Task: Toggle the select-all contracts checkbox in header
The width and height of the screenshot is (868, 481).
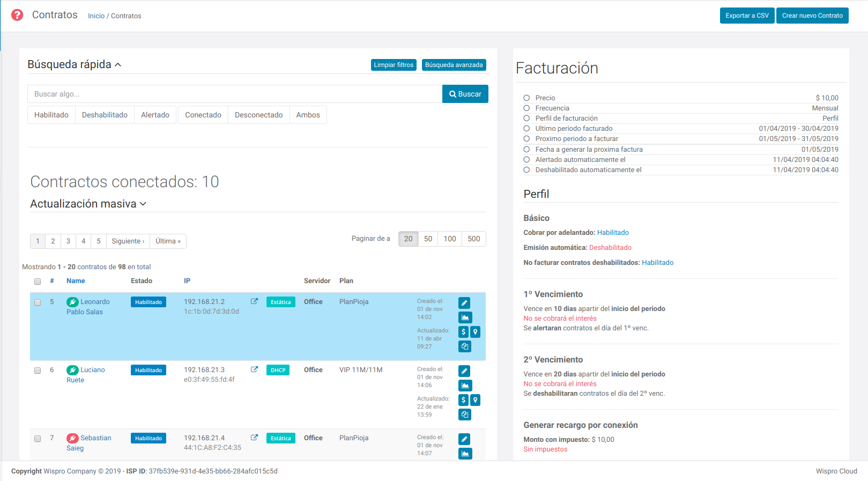Action: click(x=38, y=282)
